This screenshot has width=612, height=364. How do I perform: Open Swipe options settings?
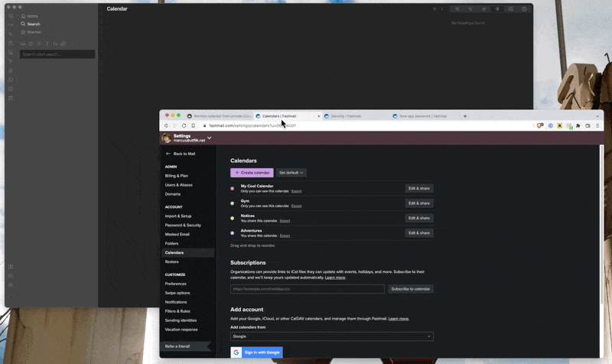(177, 293)
